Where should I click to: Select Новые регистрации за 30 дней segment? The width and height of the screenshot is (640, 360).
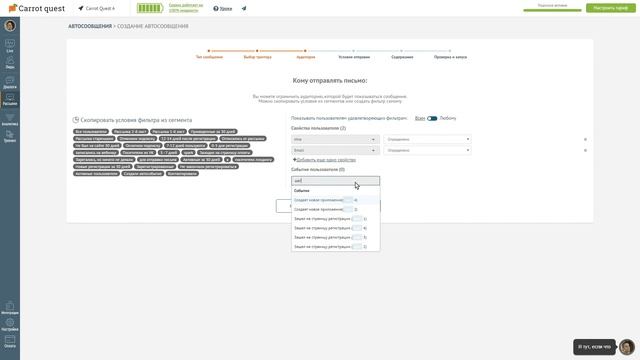click(x=102, y=167)
